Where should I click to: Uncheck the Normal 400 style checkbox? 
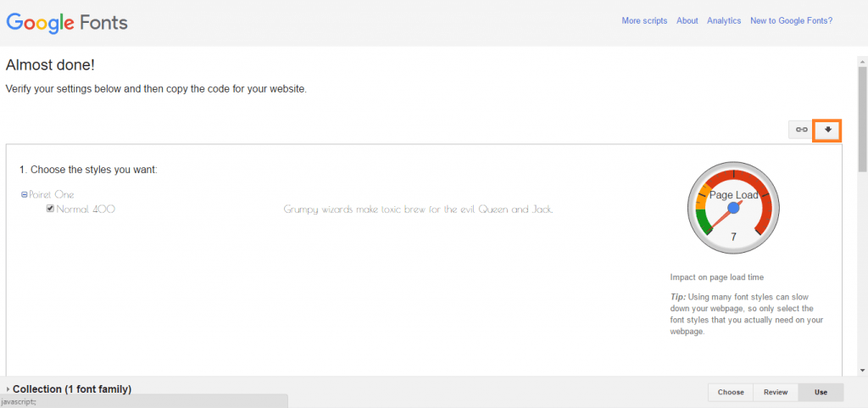pyautogui.click(x=50, y=209)
